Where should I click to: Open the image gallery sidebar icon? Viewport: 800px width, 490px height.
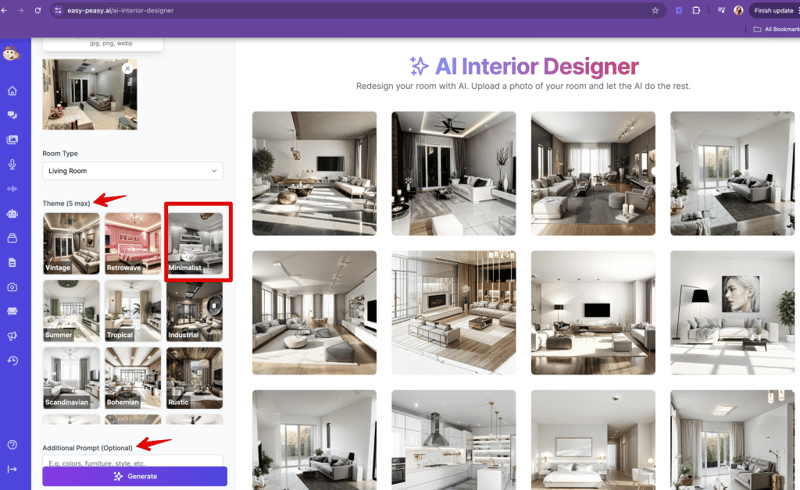point(13,140)
